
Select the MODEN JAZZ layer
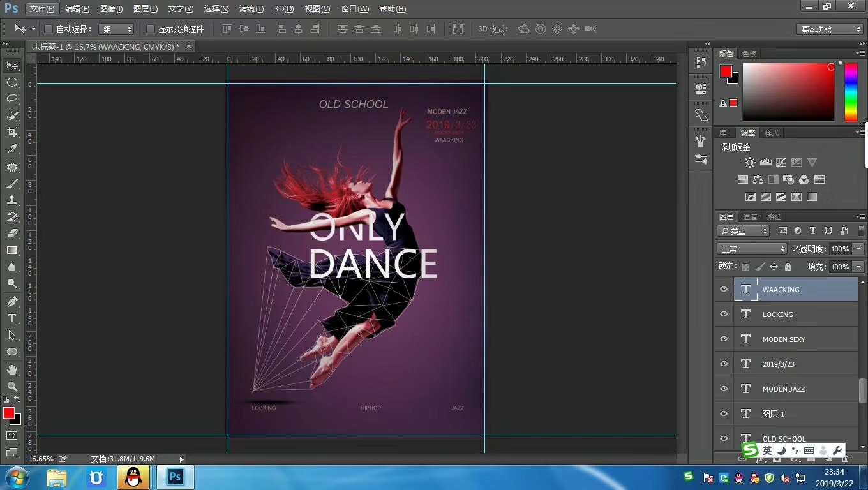784,389
